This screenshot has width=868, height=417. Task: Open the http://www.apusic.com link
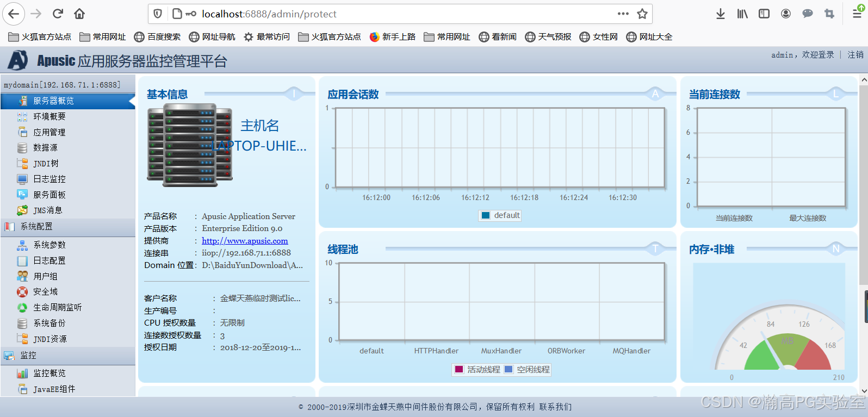click(245, 241)
